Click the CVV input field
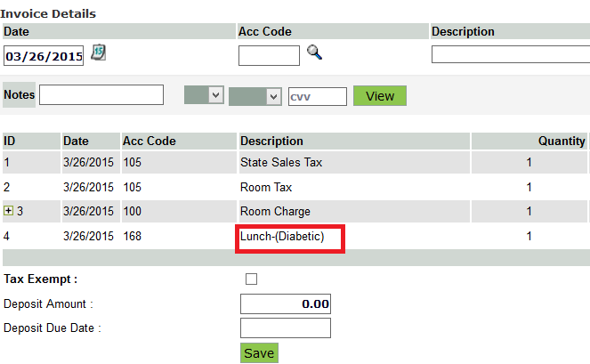Viewport: 590px width, 364px height. click(317, 96)
